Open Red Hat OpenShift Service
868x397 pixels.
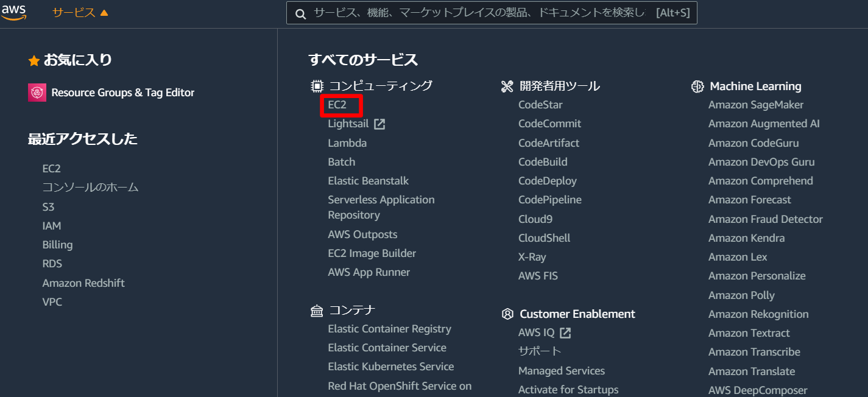(400, 386)
